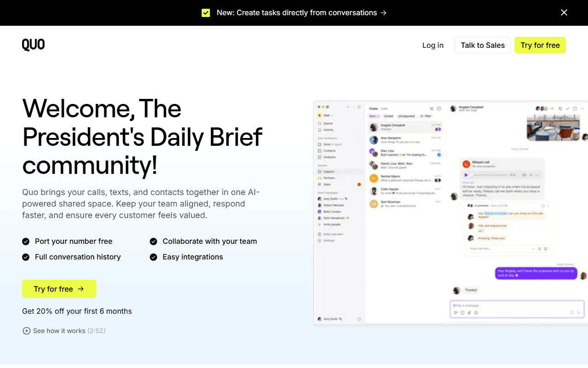Click the purple proposal message bubble
588x368 pixels.
pyautogui.click(x=536, y=273)
